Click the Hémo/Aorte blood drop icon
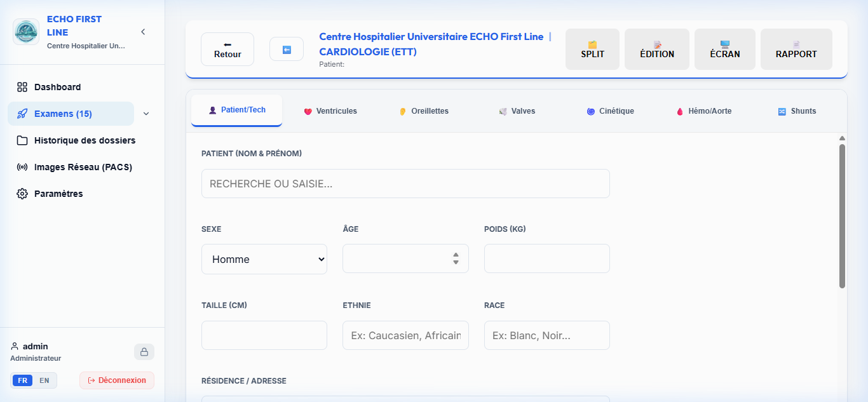Screen dimensions: 868x402 pyautogui.click(x=680, y=111)
